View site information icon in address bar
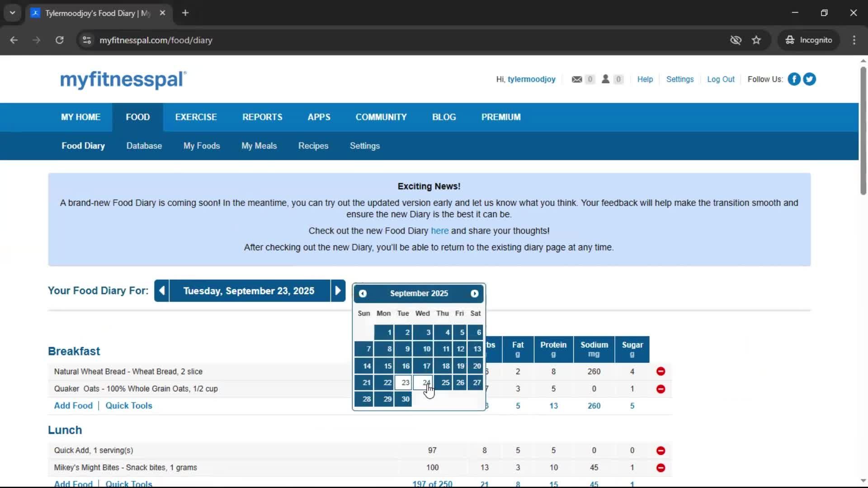 (87, 40)
